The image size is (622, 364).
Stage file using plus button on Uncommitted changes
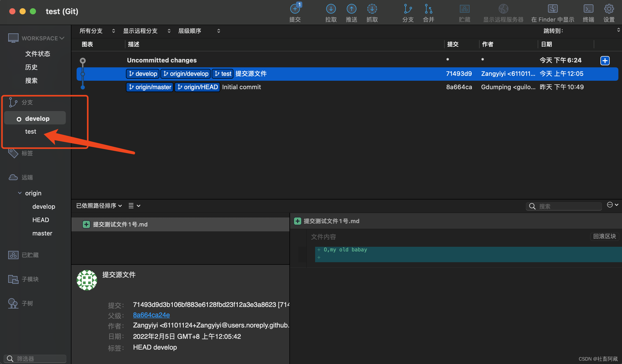[605, 61]
